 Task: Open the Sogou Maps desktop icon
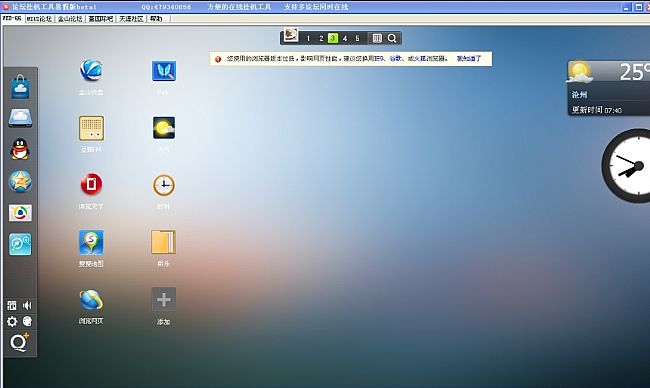(x=91, y=242)
